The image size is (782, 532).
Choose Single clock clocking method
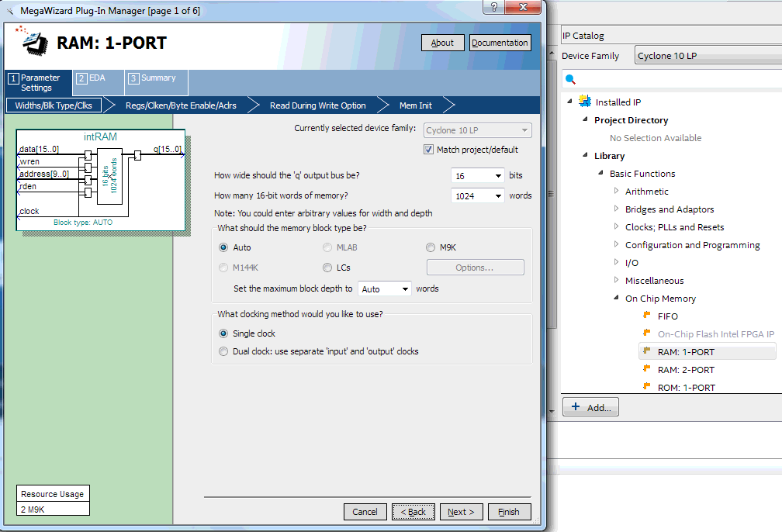coord(223,333)
